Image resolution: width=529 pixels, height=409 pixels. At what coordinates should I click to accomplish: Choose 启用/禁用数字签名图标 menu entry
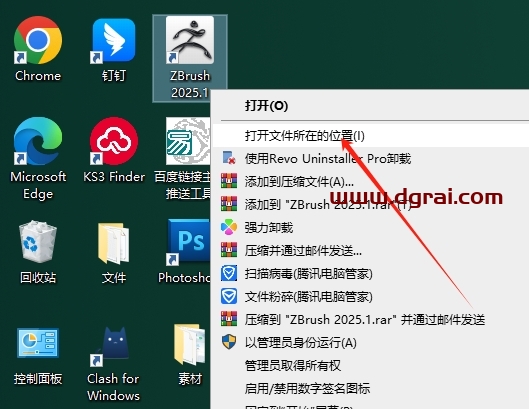(x=371, y=388)
